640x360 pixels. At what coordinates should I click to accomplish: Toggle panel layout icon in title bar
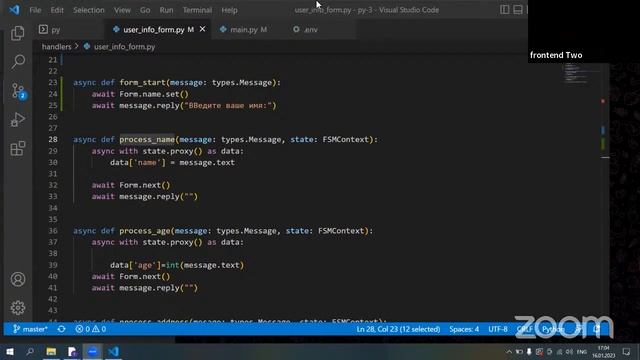(518, 9)
